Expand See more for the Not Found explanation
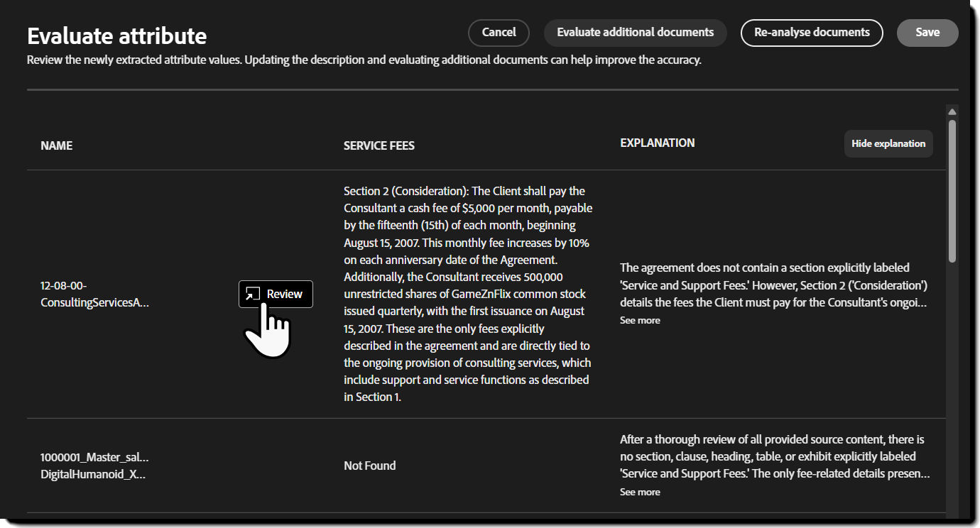 (x=640, y=491)
